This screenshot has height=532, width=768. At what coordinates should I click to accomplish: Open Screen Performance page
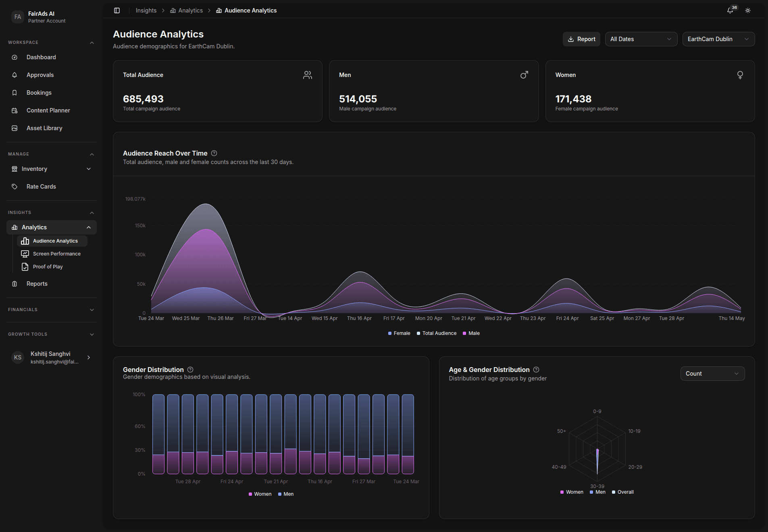(x=52, y=254)
